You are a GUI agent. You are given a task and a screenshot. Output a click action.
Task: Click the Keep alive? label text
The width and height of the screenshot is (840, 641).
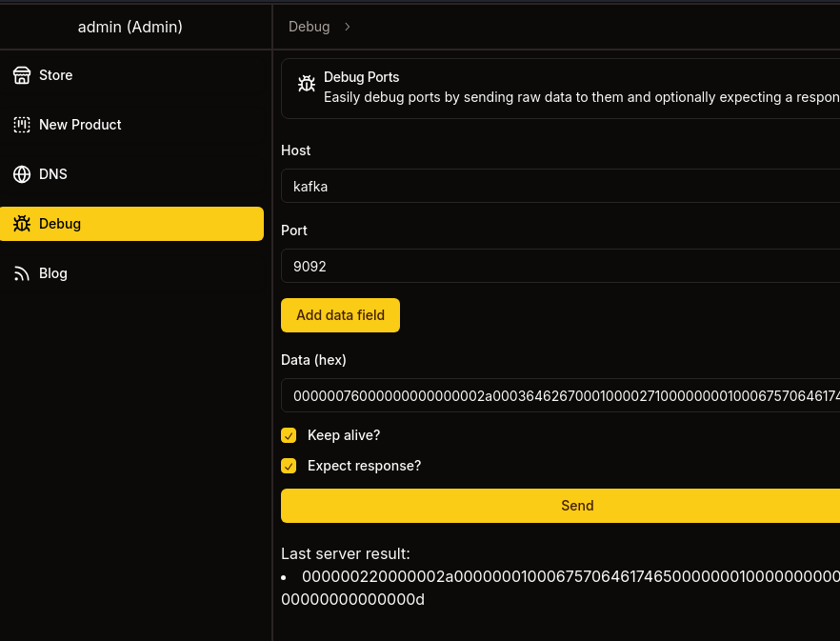(x=344, y=435)
